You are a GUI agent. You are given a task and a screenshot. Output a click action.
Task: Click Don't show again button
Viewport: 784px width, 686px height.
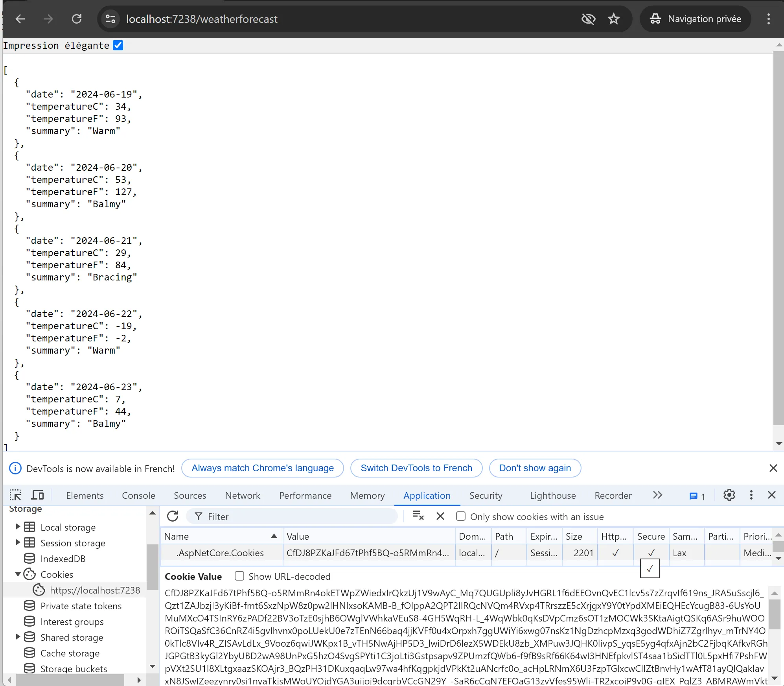[x=535, y=468]
